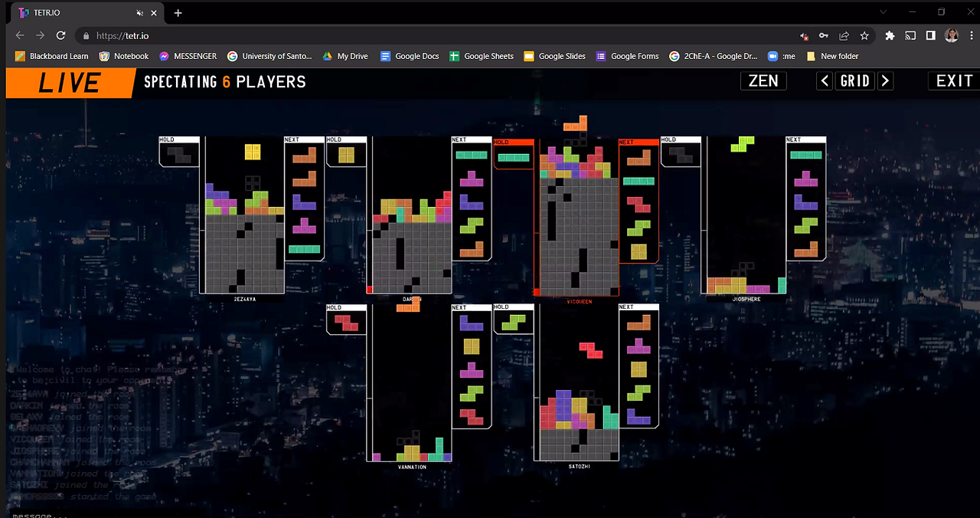Click the LIVE indicator badge
Image resolution: width=980 pixels, height=518 pixels.
point(70,83)
